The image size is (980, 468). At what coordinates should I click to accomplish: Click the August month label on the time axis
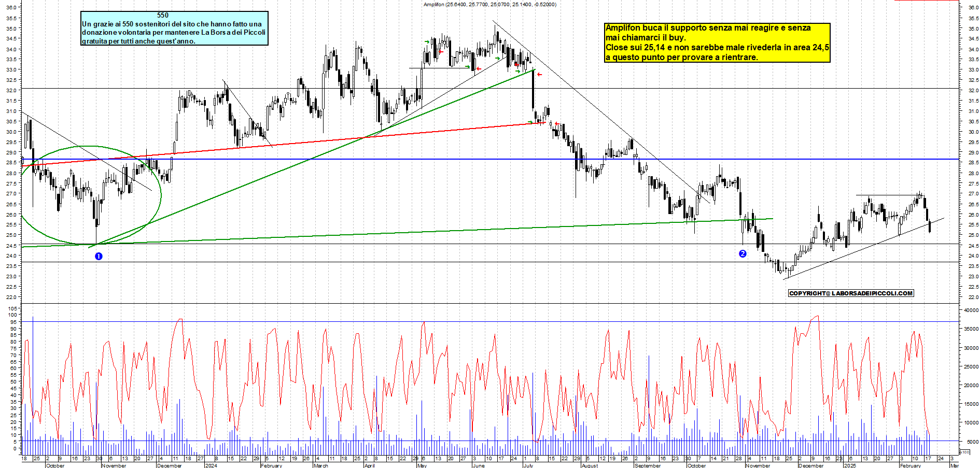(590, 465)
